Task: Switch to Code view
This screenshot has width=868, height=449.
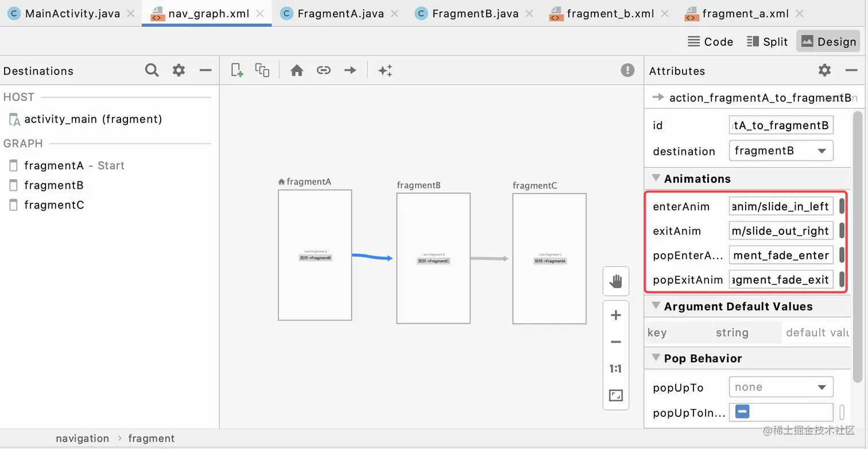Action: (711, 41)
